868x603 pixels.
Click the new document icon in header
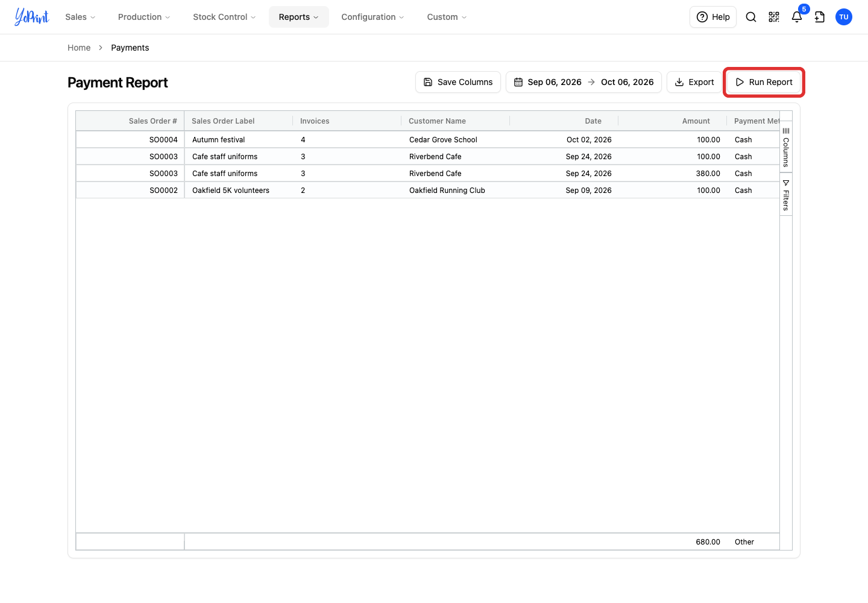tap(820, 17)
